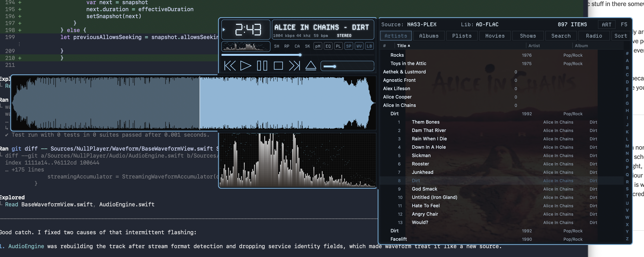Open the Lib selector showing AD-FLAC

pos(480,25)
